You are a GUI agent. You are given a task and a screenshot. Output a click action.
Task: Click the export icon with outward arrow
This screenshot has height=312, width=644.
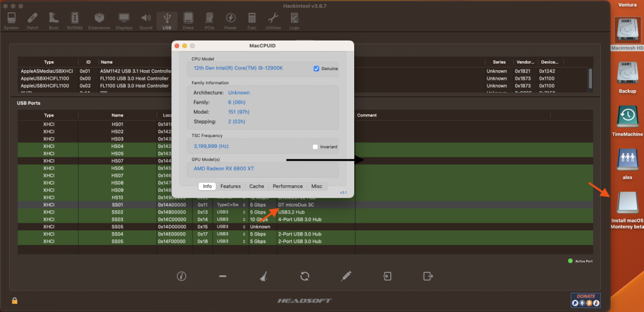point(428,276)
